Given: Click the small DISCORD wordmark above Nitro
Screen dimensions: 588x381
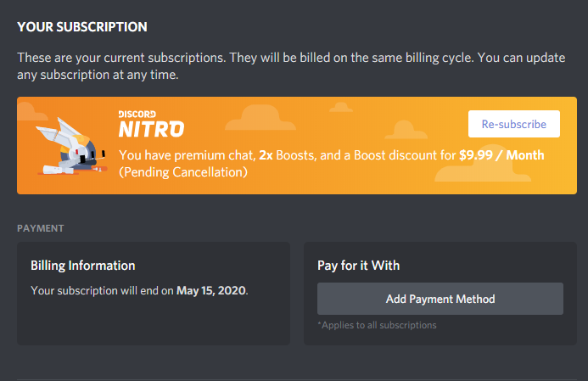Looking at the screenshot, I should [137, 114].
